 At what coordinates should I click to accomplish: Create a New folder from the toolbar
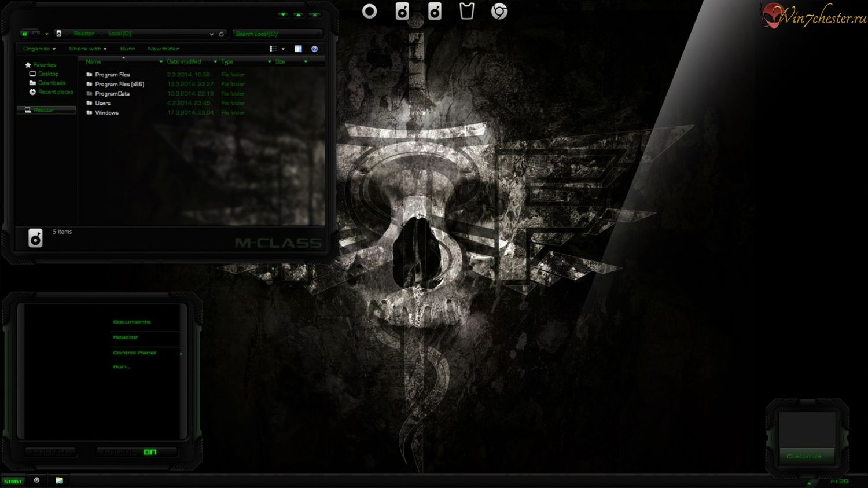tap(163, 49)
